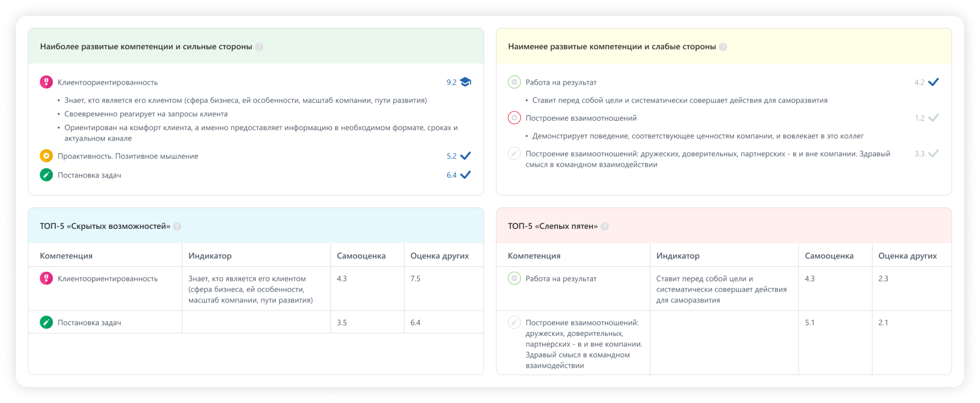
Task: Click help icon beside 'Скрытых возможностей' heading
Action: pyautogui.click(x=177, y=227)
